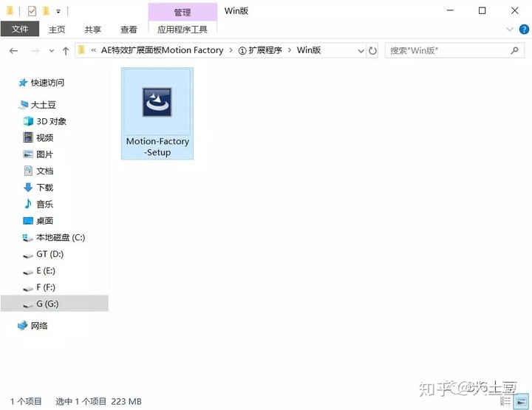Screen dimensions: 532x410
Task: Click the 快速访问 star icon
Action: [23, 83]
